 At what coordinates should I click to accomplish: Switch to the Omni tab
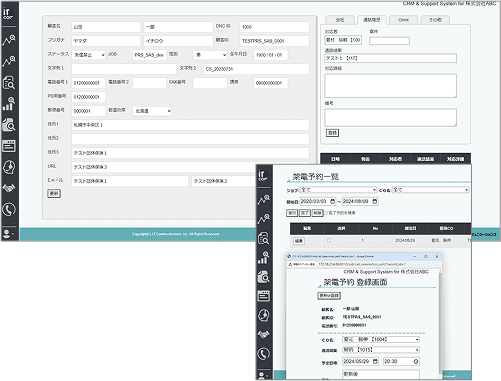point(403,20)
